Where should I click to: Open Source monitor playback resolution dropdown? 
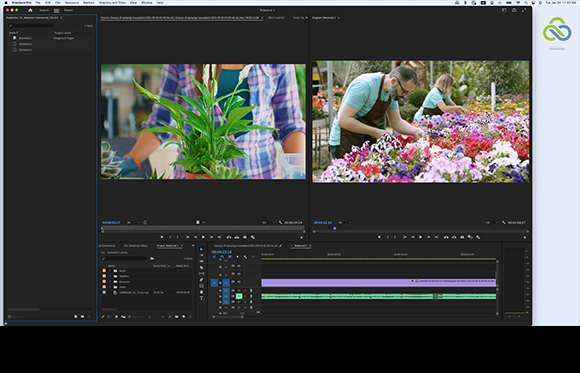point(268,222)
